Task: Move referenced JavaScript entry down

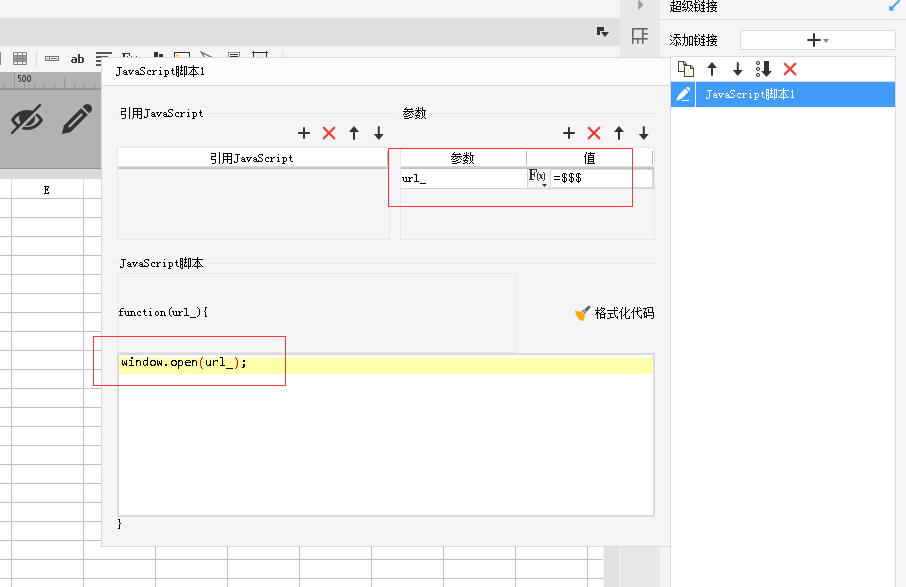Action: coord(378,133)
